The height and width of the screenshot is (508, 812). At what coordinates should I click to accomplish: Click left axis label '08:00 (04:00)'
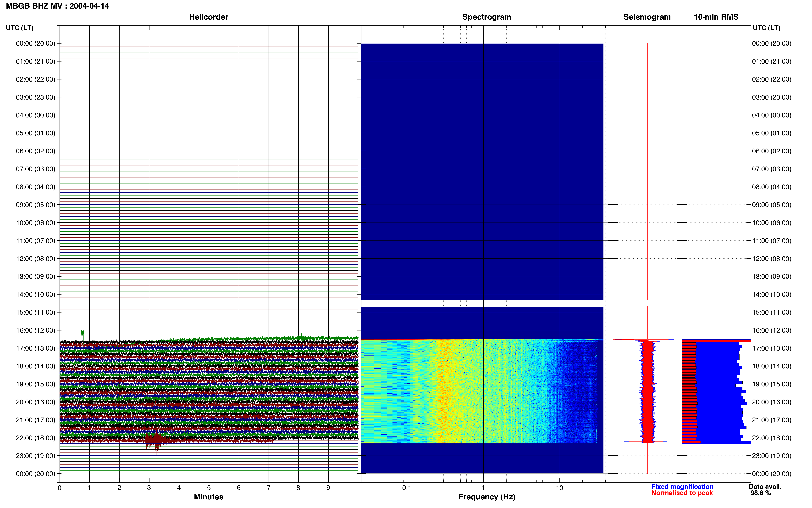click(x=36, y=187)
